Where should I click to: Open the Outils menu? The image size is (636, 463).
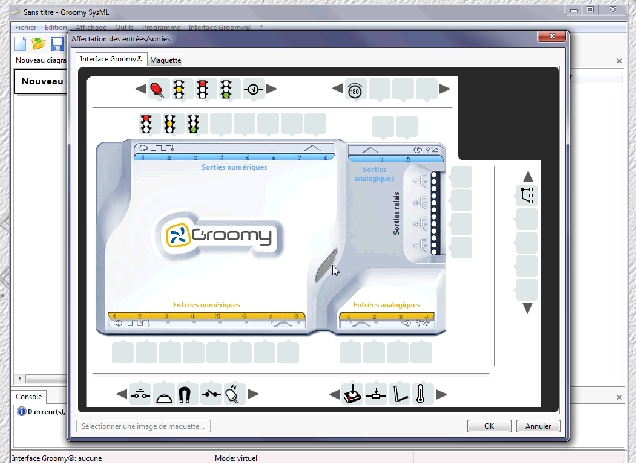(x=124, y=27)
